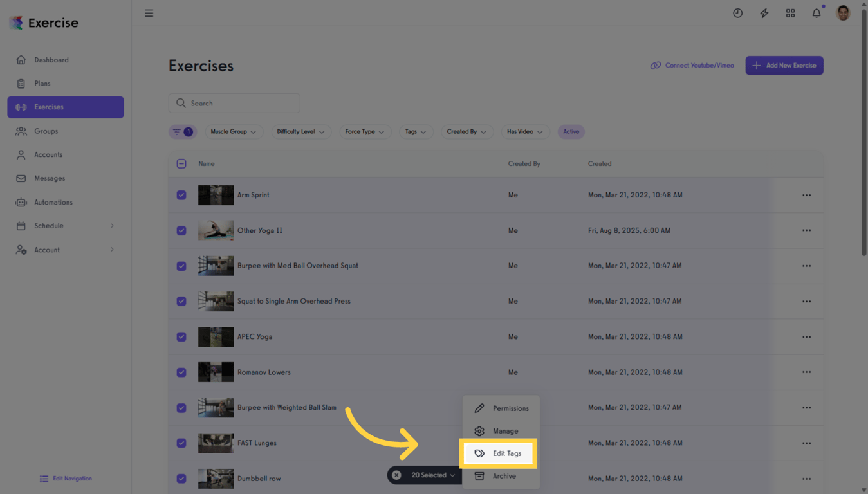Image resolution: width=868 pixels, height=494 pixels.
Task: Open notifications via the bell icon
Action: [x=816, y=13]
